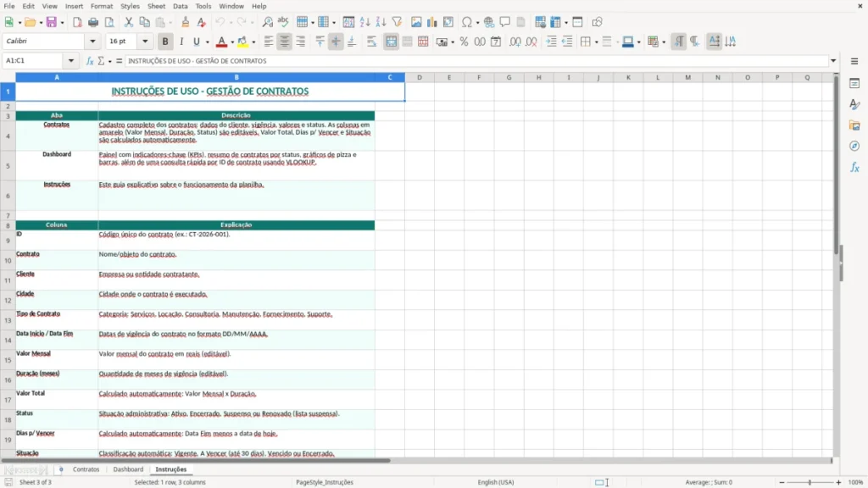
Task: Adjust the zoom slider
Action: [810, 482]
